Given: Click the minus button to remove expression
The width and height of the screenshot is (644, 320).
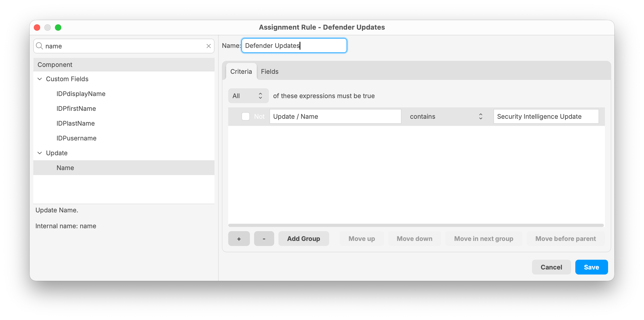Looking at the screenshot, I should tap(264, 239).
